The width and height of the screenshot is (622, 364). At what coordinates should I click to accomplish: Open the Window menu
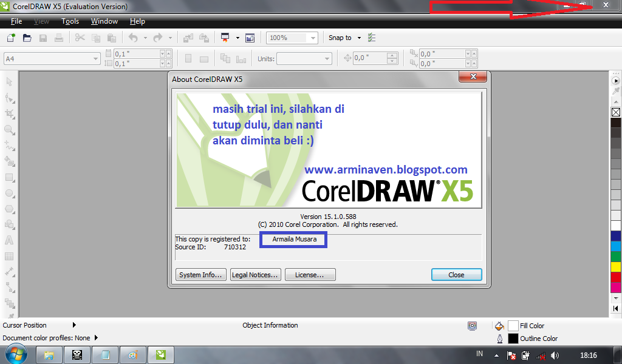(x=104, y=21)
